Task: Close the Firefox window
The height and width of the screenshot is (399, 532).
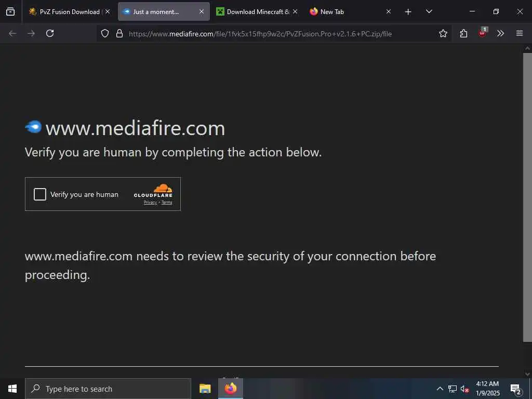Action: point(520,11)
